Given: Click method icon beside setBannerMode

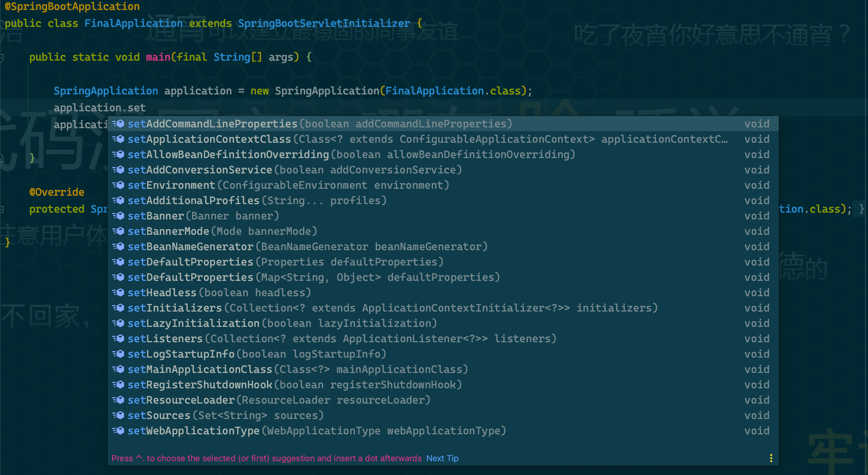Looking at the screenshot, I should click(118, 231).
